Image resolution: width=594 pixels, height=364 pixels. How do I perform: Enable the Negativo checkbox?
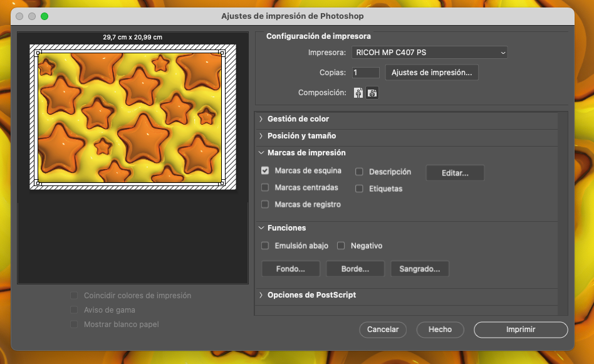pos(341,246)
